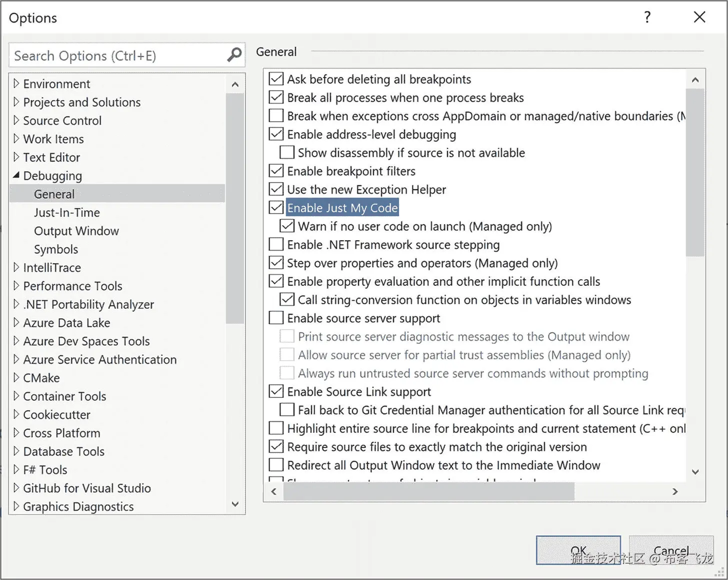The height and width of the screenshot is (580, 728).
Task: Enable Break when exceptions cross AppDomain boundaries
Action: coord(276,116)
